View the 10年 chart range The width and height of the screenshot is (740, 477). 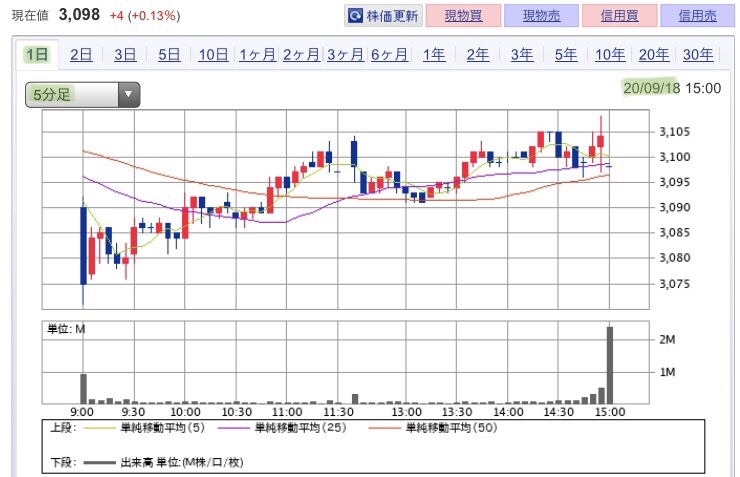[x=610, y=55]
